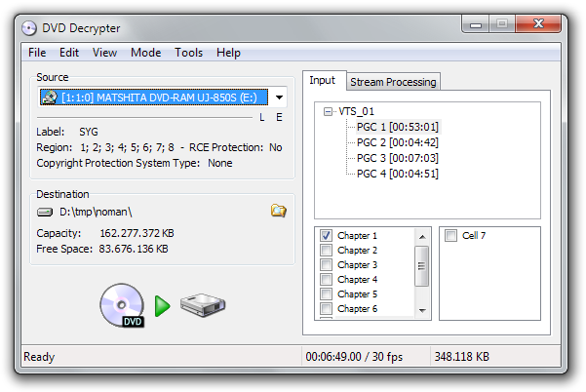Toggle the E indicator under Source
The height and width of the screenshot is (392, 586).
[279, 117]
